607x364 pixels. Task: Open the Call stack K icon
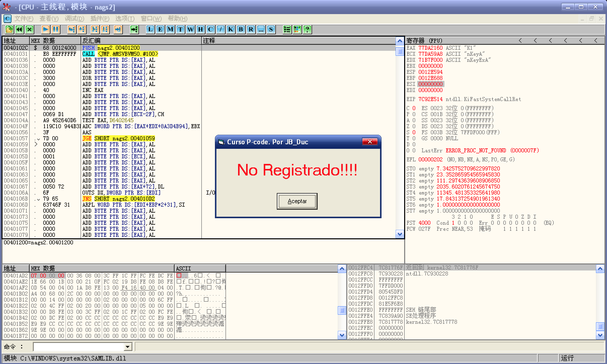pos(231,30)
